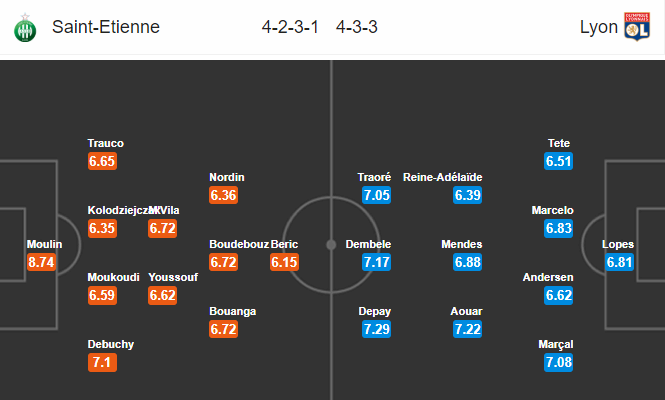
Task: Select Moulin's 8.74 rating badge
Action: coord(41,262)
